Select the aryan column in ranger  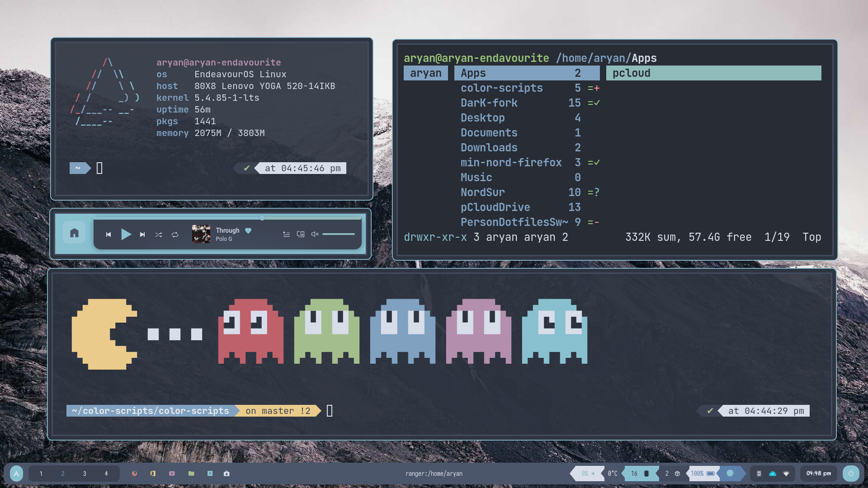point(426,73)
